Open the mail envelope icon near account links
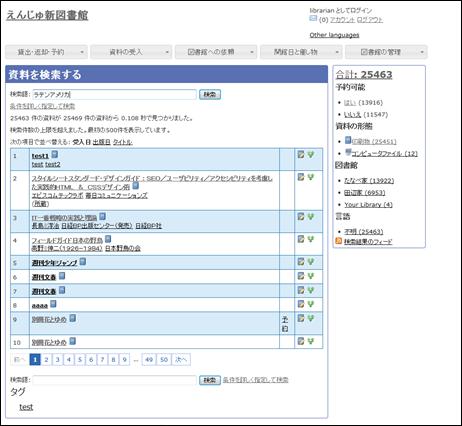Image resolution: width=462 pixels, height=426 pixels. point(313,19)
